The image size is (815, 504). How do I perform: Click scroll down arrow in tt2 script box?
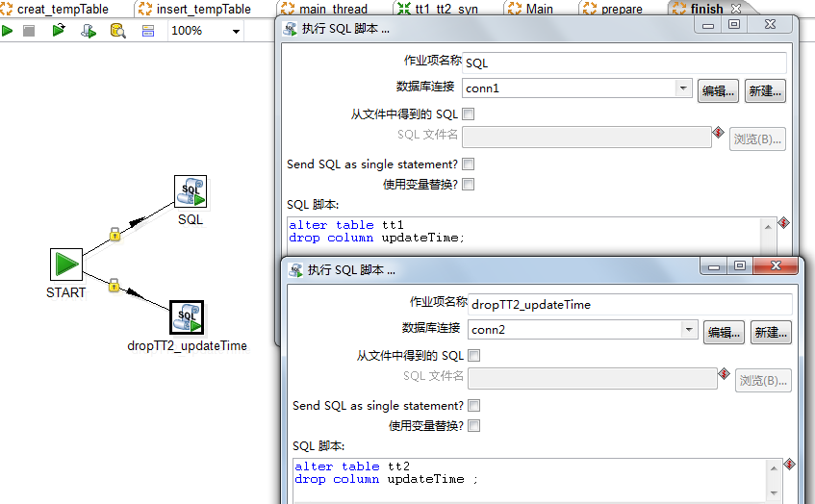[774, 493]
